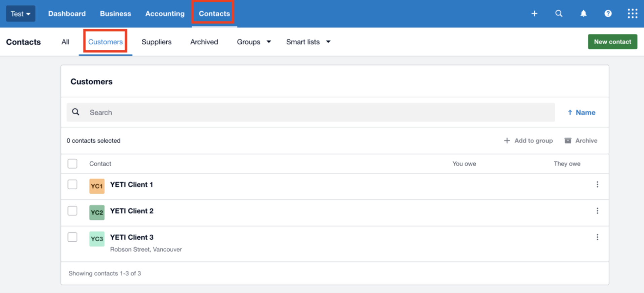Tick the checkbox for YETI Client 2
644x293 pixels.
tap(72, 211)
